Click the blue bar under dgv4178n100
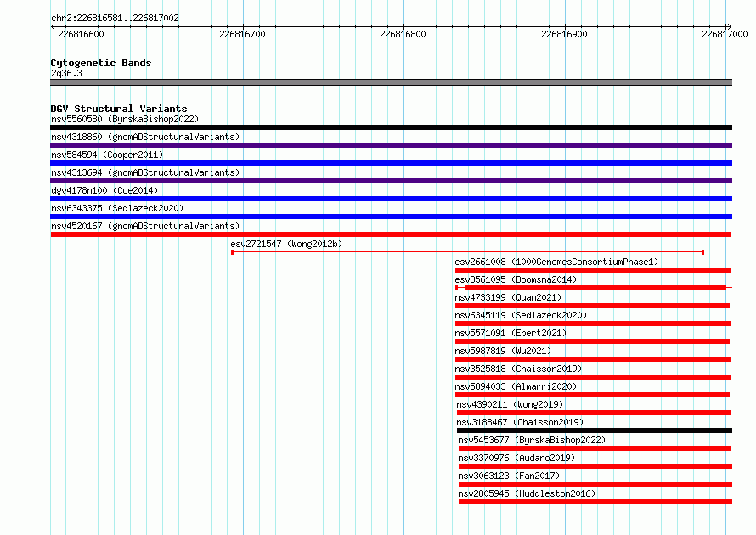This screenshot has height=535, width=756. [391, 199]
